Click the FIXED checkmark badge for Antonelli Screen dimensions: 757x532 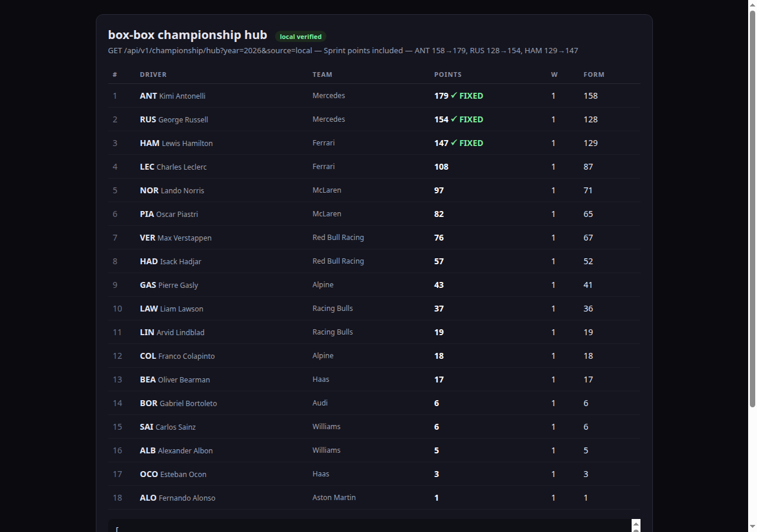click(467, 96)
